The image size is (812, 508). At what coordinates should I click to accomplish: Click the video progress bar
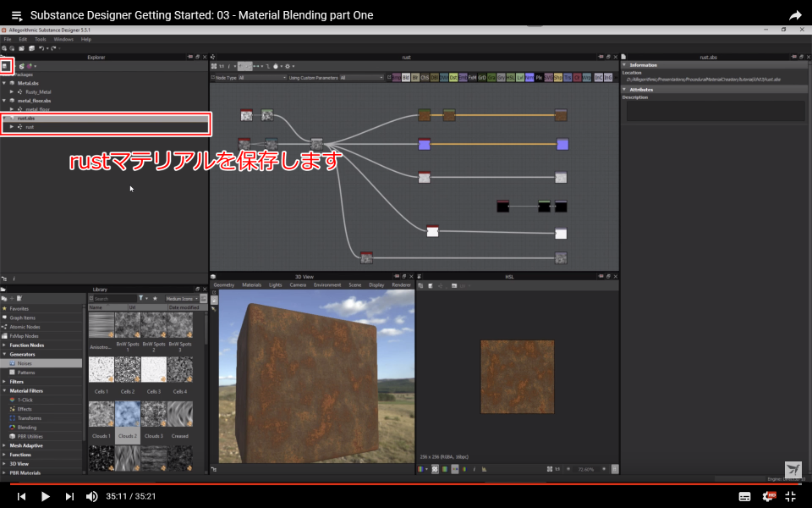click(x=406, y=484)
